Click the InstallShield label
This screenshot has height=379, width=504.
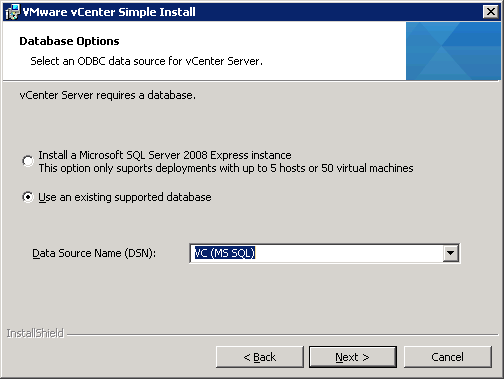coord(35,333)
